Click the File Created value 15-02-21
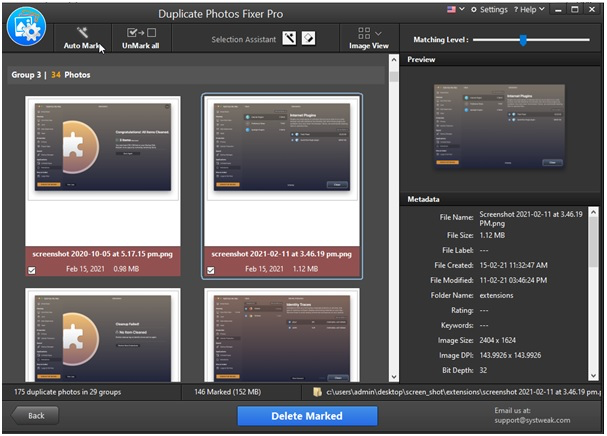607x436 pixels. (513, 265)
